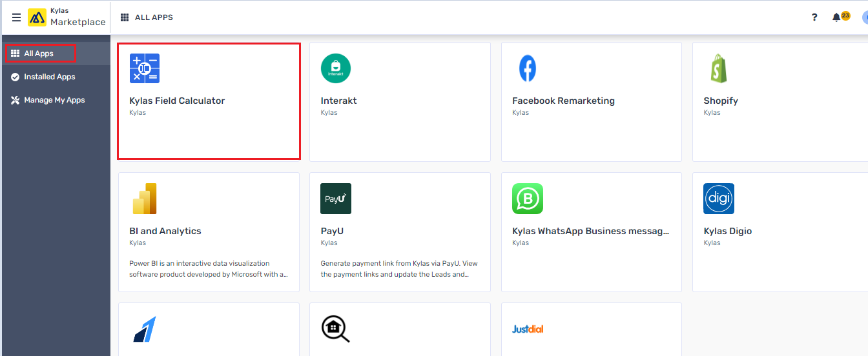Click the Power BI Analytics icon
Viewport: 868px width, 356px height.
point(145,199)
